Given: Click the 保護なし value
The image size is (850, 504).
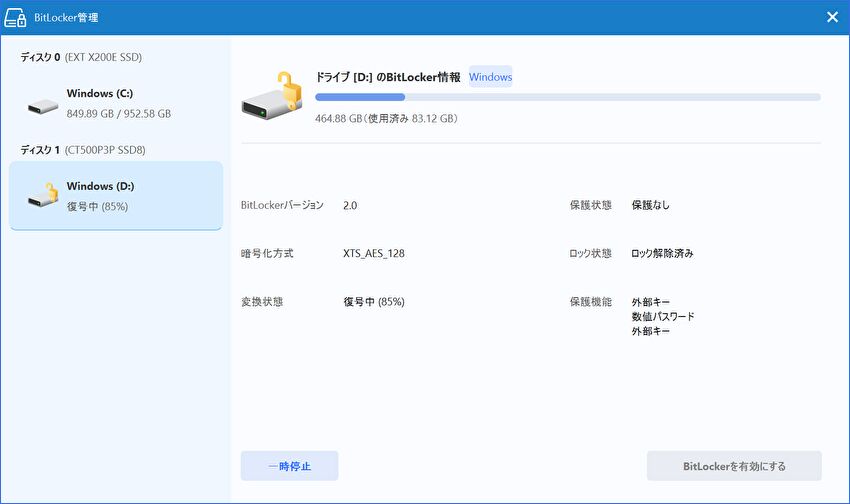Looking at the screenshot, I should tap(651, 205).
